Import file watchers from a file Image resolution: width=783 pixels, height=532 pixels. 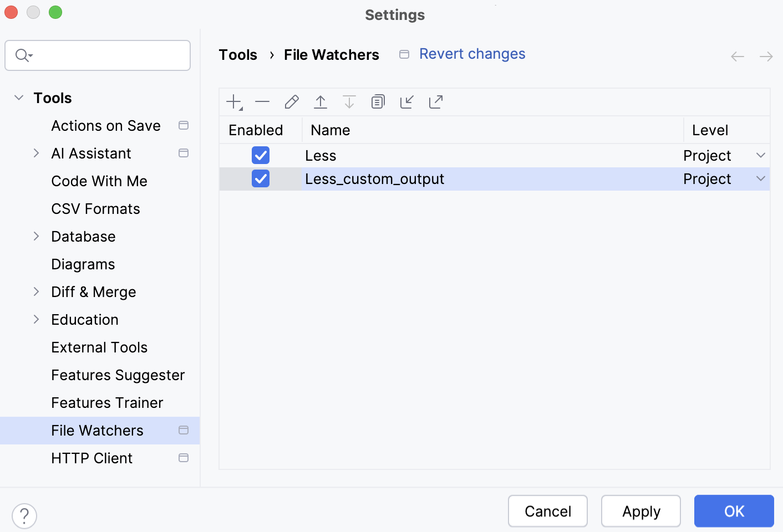406,102
